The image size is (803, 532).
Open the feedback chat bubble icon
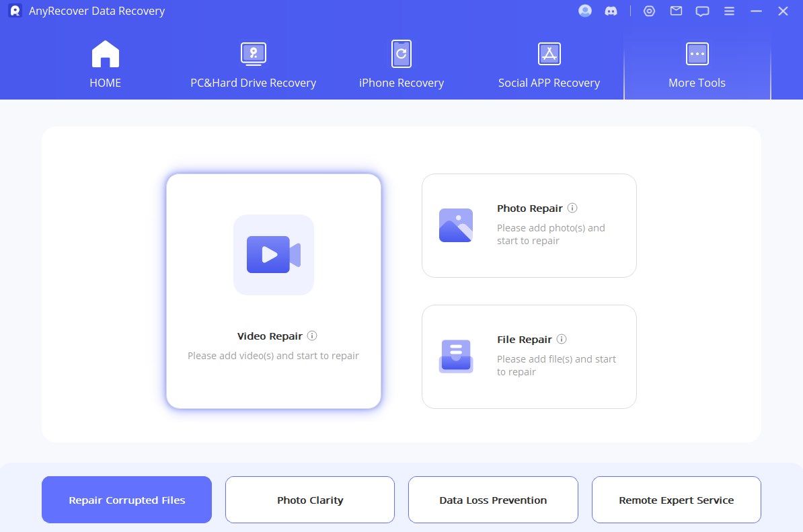coord(702,11)
